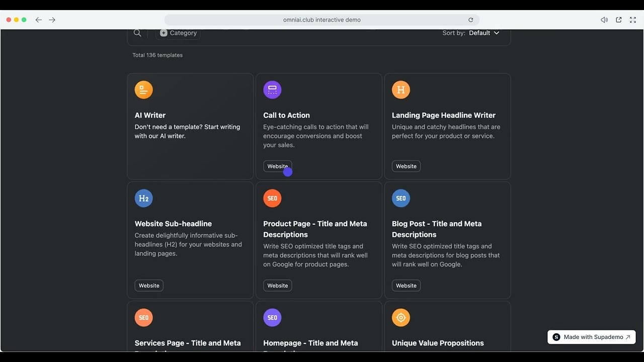
Task: Open Blog Post - Title and Meta Descriptions
Action: pos(437,229)
